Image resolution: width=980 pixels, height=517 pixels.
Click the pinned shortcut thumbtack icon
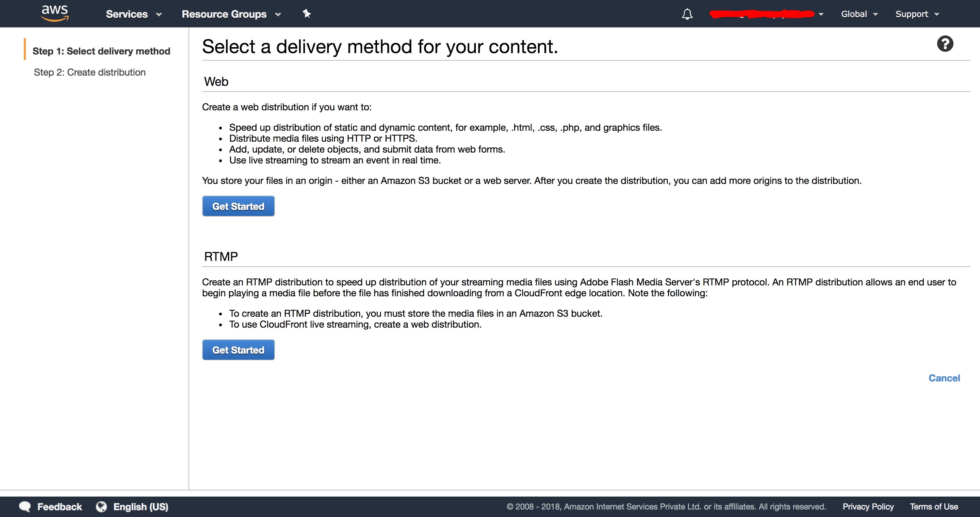click(307, 14)
